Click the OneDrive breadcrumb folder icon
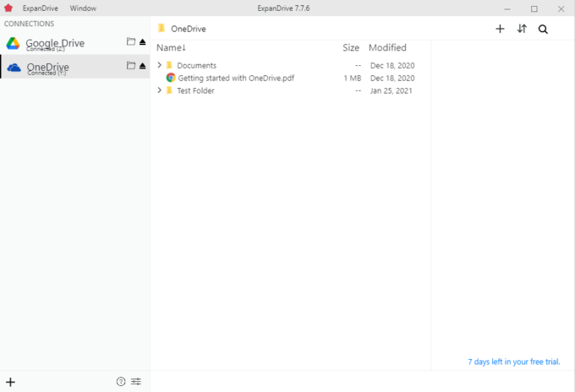Screen dimensions: 575x392 [x=162, y=28]
